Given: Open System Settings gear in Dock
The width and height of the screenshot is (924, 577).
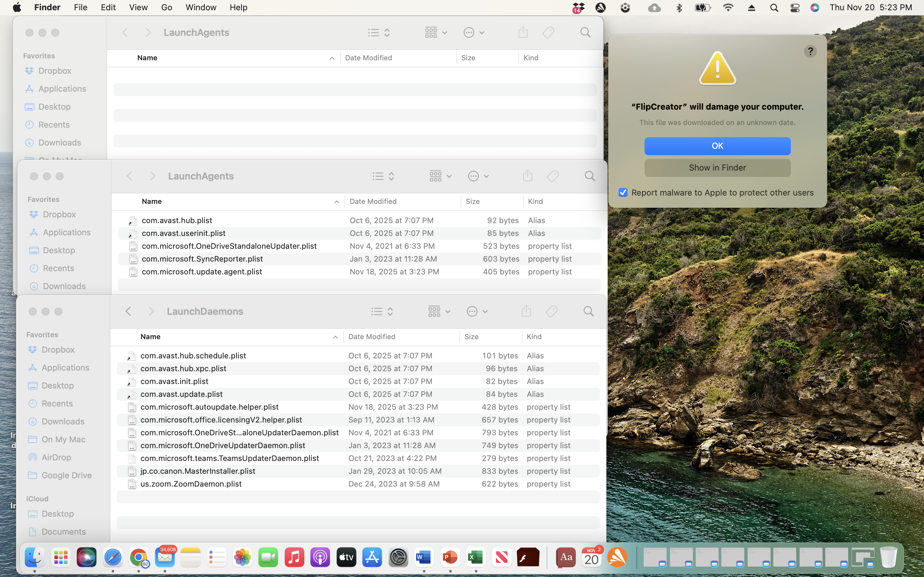Looking at the screenshot, I should coord(398,557).
